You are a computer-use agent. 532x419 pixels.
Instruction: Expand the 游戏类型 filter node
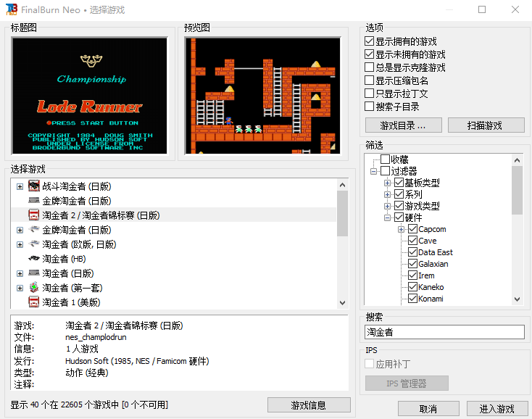[387, 206]
